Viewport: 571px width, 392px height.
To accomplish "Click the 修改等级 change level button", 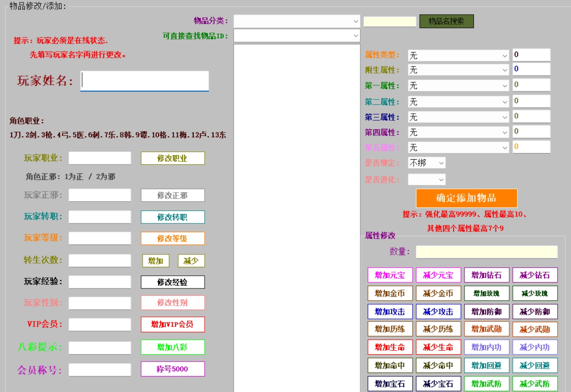I will [172, 238].
